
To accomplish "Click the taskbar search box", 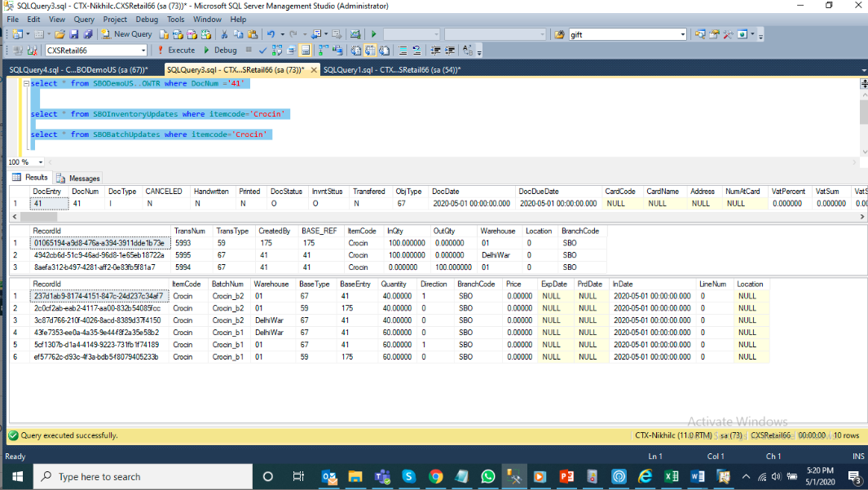I will 143,477.
